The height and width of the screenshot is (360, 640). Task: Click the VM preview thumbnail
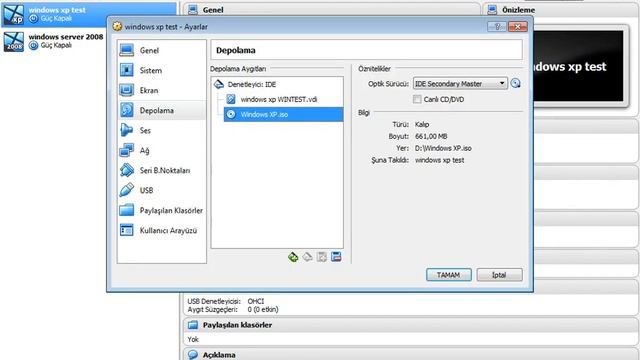[579, 66]
